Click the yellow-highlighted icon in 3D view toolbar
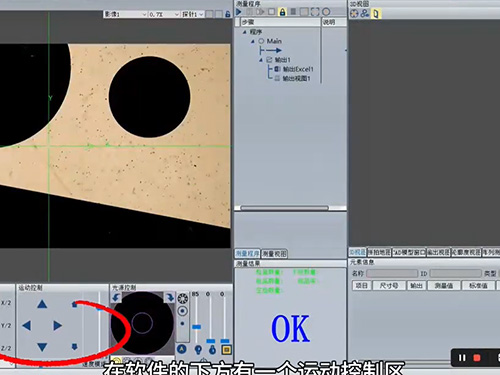The height and width of the screenshot is (375, 500). (376, 14)
